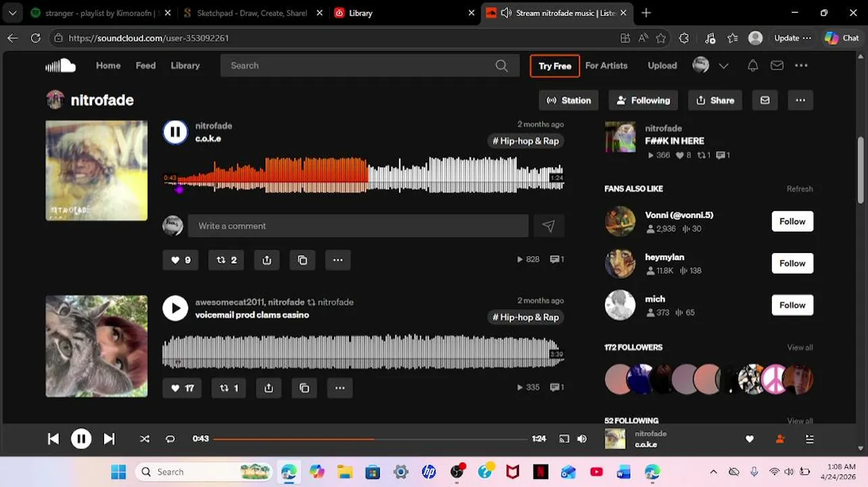Open the next up queue icon
Viewport: 868px width, 487px height.
tap(809, 439)
